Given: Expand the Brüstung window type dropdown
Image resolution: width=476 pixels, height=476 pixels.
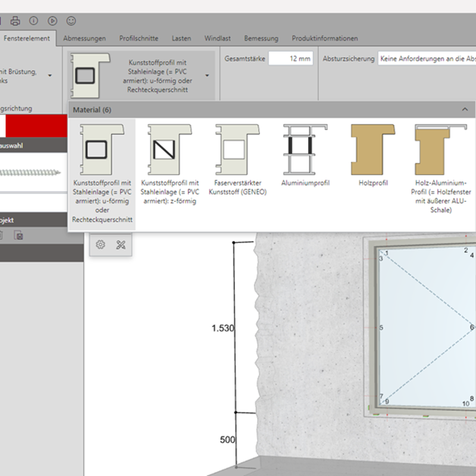Looking at the screenshot, I should (49, 76).
